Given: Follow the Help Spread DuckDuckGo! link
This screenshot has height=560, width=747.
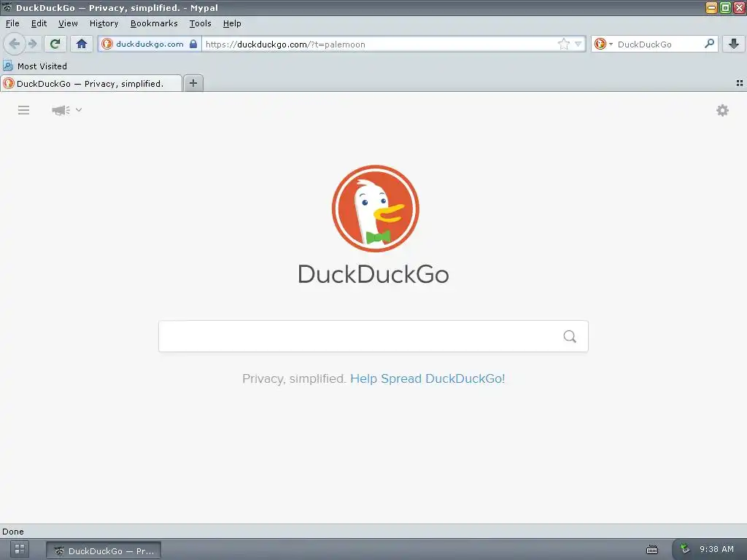Looking at the screenshot, I should 427,378.
